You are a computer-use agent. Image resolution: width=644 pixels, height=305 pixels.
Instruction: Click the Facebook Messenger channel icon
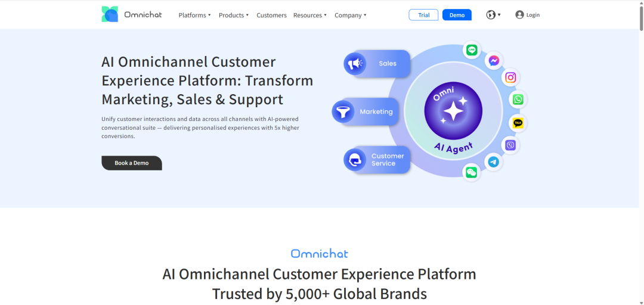pos(494,61)
